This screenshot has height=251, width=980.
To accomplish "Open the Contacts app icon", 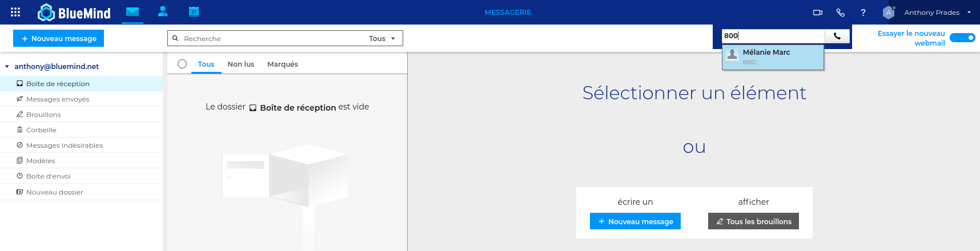I will [163, 11].
